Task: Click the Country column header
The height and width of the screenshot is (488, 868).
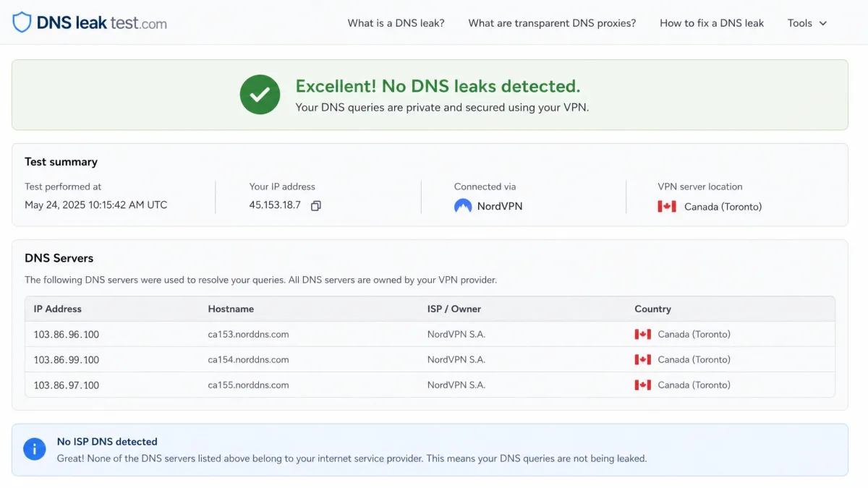Action: coord(653,309)
